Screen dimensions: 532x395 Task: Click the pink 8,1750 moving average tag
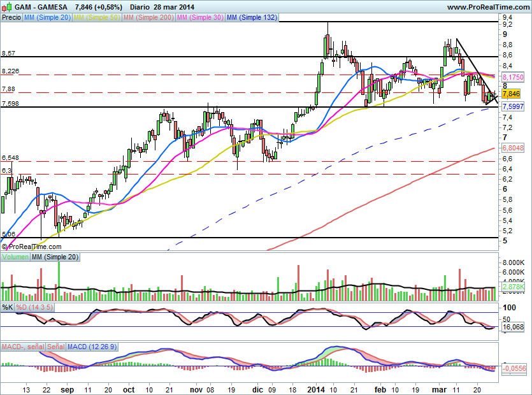point(513,77)
